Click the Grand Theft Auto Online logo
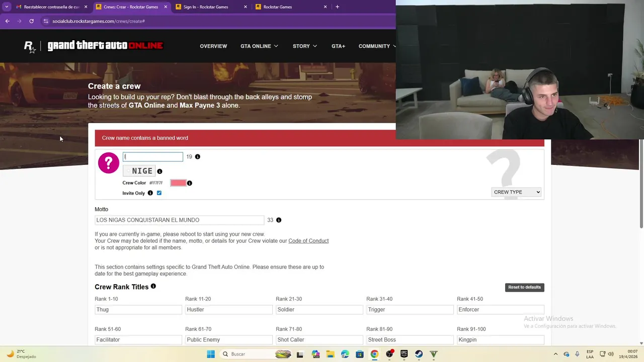 [105, 46]
